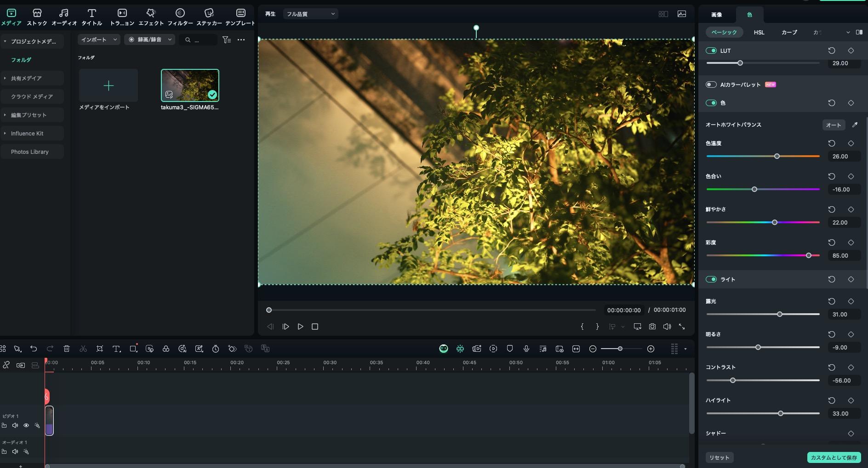Click the voiceover microphone icon
This screenshot has height=468, width=868.
pyautogui.click(x=526, y=349)
